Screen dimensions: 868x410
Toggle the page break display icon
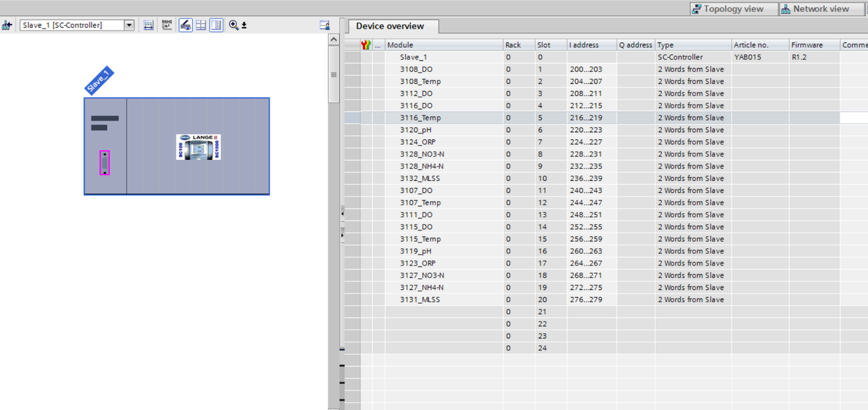[x=185, y=25]
